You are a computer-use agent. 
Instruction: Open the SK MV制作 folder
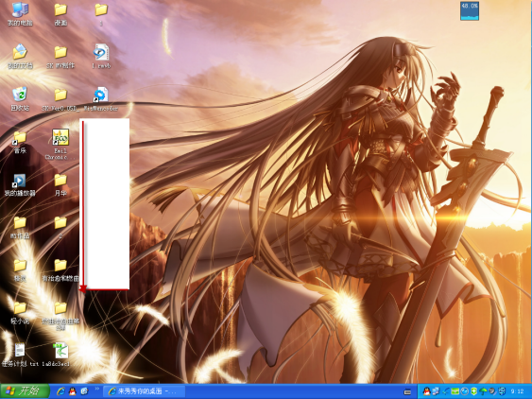click(x=60, y=57)
